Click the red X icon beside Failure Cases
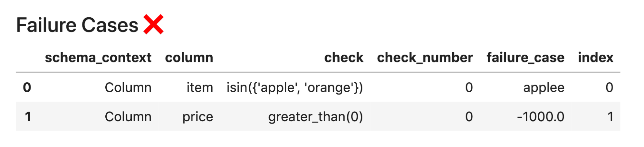This screenshot has width=644, height=147. click(153, 24)
